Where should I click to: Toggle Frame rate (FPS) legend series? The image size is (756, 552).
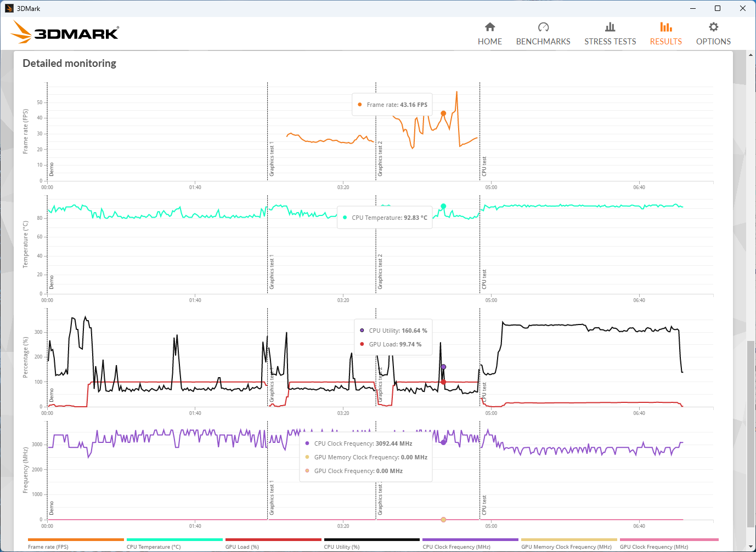pos(48,547)
